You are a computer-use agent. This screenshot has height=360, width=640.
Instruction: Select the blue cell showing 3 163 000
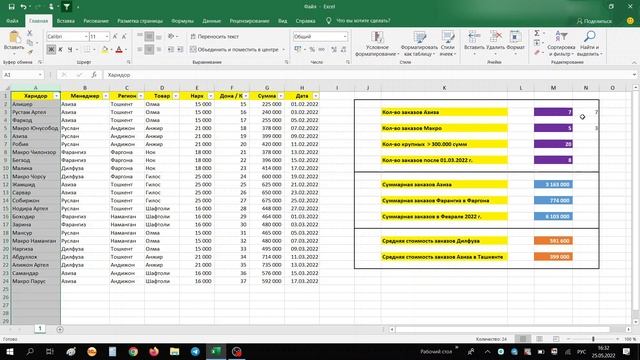(553, 184)
